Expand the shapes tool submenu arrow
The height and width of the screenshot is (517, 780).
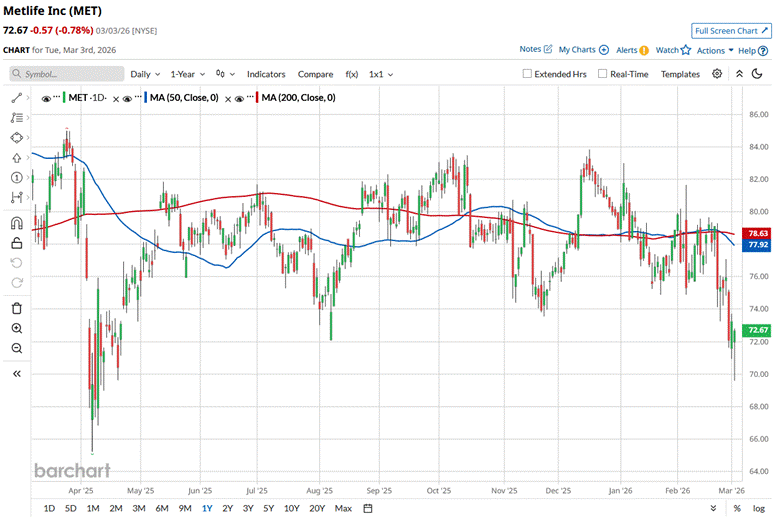coord(28,137)
